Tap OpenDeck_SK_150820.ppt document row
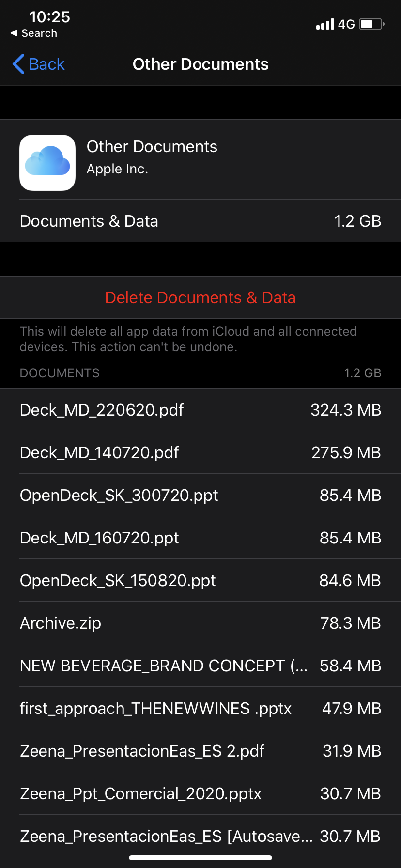 200,580
